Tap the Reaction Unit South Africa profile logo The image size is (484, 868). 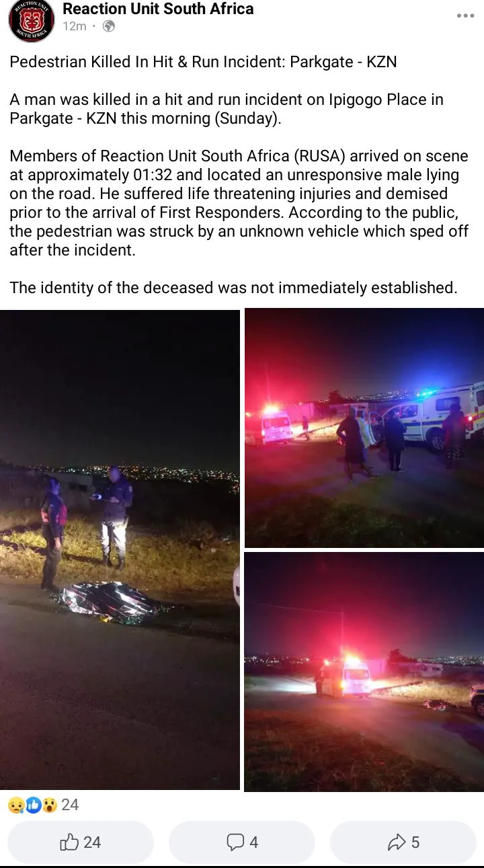click(31, 19)
